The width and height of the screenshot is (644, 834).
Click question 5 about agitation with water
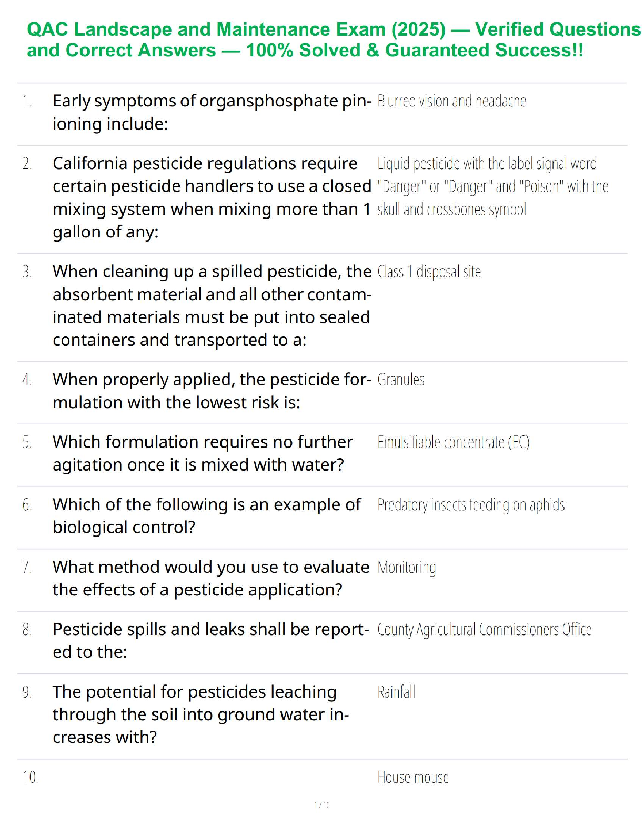click(x=203, y=453)
